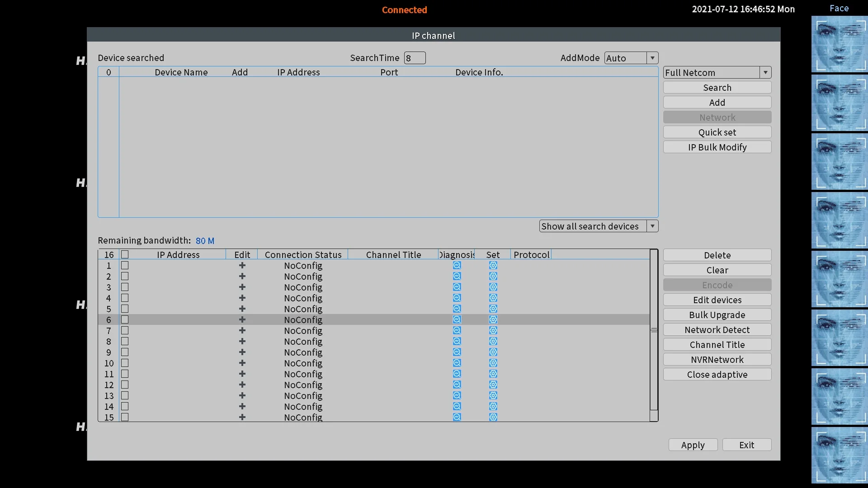The width and height of the screenshot is (868, 488).
Task: Click the IP Address column header in the channel table
Action: pyautogui.click(x=178, y=255)
